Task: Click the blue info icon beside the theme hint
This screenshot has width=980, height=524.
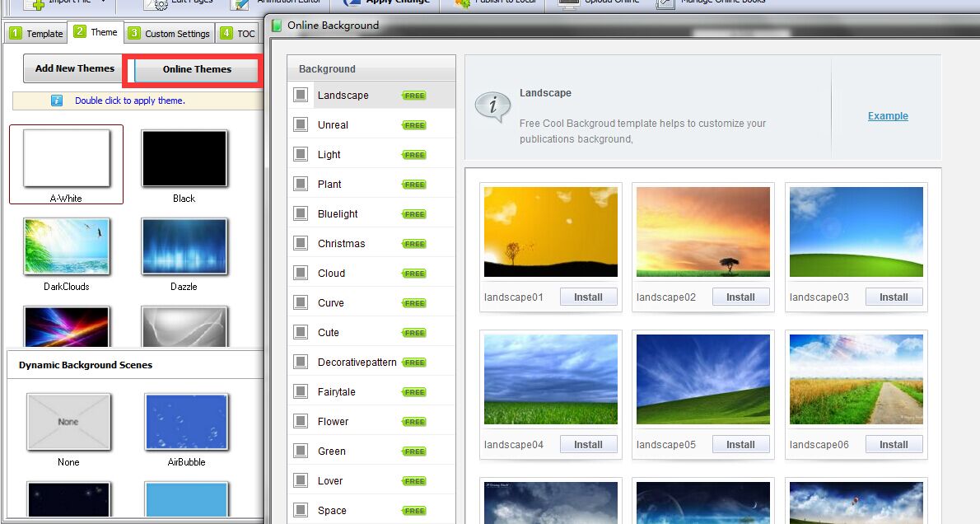Action: tap(57, 100)
